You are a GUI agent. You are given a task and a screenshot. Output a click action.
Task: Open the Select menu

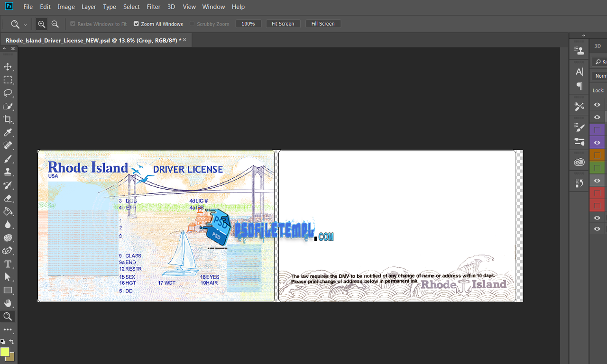point(131,7)
